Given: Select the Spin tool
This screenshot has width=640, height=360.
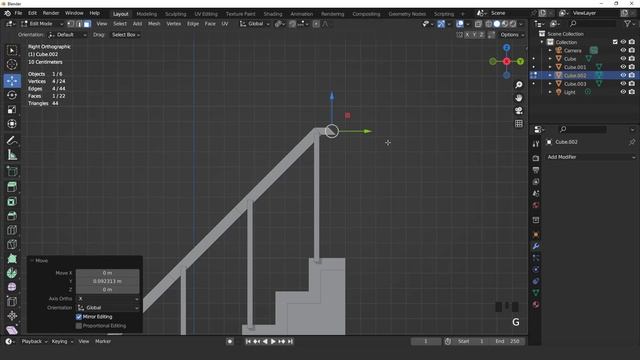Looking at the screenshot, I should (12, 273).
